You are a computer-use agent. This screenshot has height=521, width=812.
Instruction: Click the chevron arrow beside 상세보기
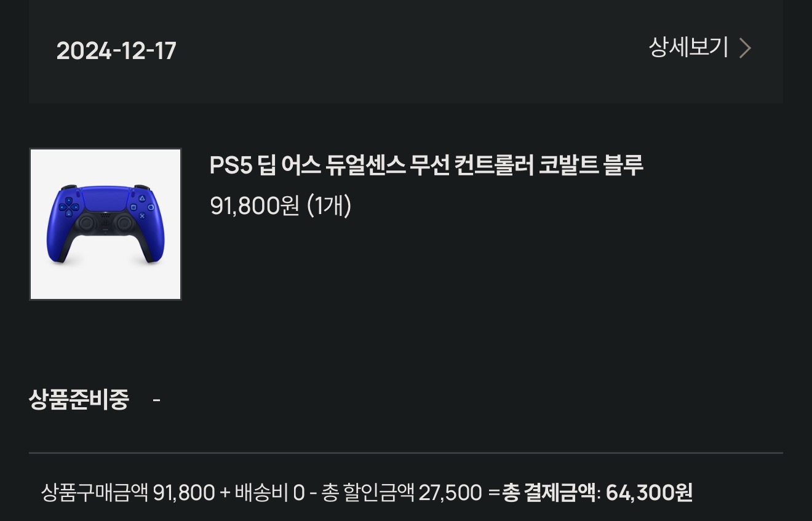tap(745, 48)
